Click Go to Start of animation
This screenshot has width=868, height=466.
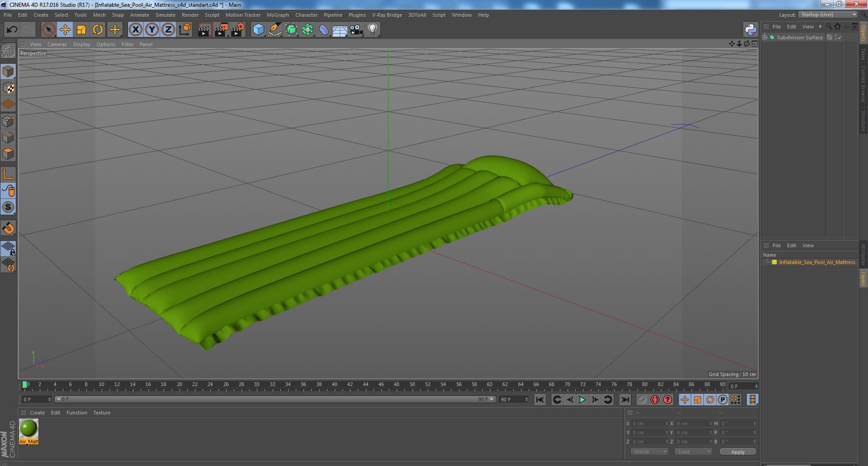540,400
